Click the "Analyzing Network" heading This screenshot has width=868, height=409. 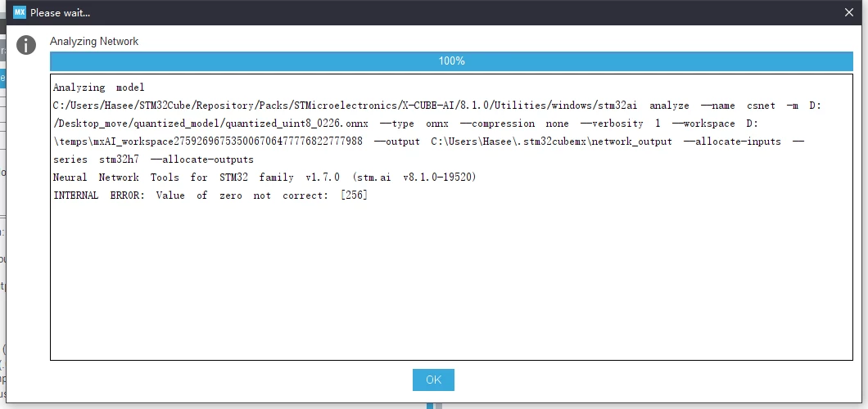(94, 42)
